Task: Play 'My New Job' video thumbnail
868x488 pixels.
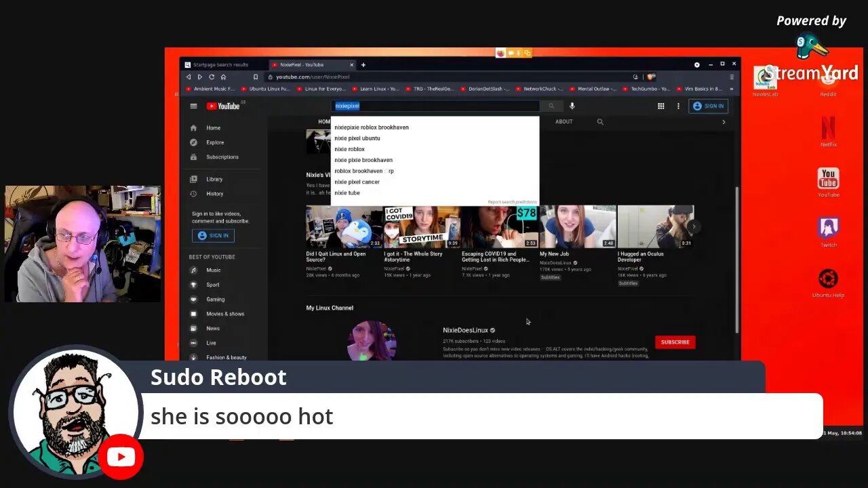Action: (578, 226)
